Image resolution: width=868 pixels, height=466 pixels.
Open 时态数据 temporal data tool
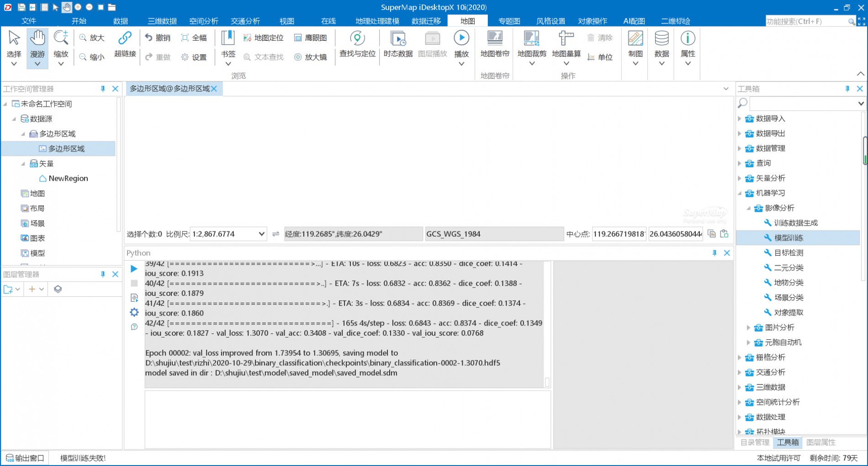(398, 44)
